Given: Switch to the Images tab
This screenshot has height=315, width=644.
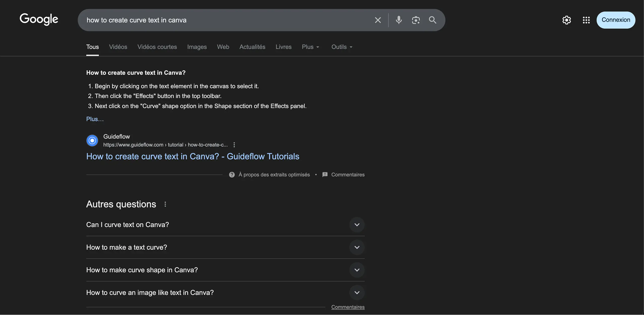Looking at the screenshot, I should click(x=197, y=47).
